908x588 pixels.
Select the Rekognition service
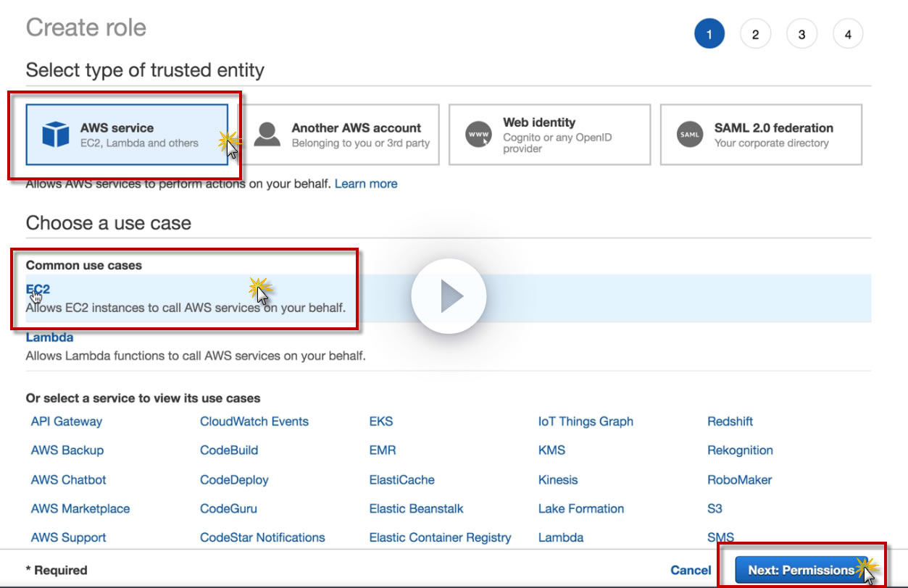[x=740, y=450]
